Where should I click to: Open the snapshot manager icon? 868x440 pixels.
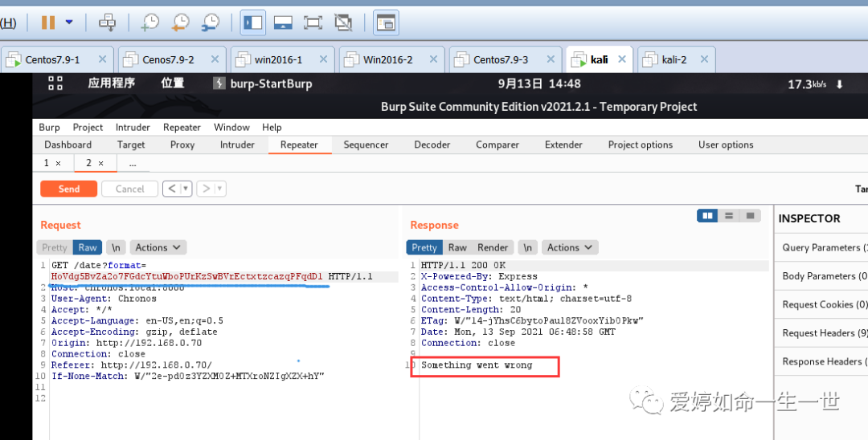tap(211, 22)
